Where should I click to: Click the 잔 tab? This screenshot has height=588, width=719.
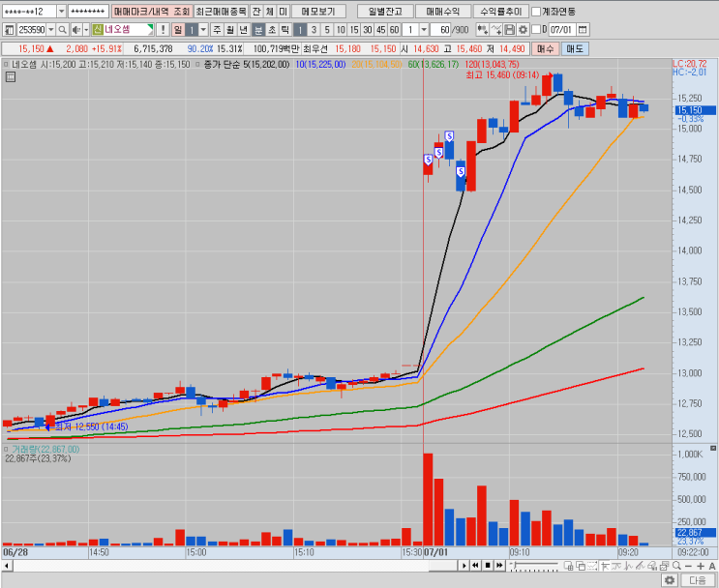256,12
